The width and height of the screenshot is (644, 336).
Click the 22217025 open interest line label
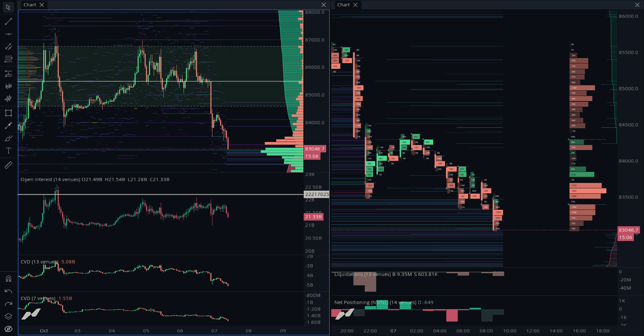coord(317,194)
